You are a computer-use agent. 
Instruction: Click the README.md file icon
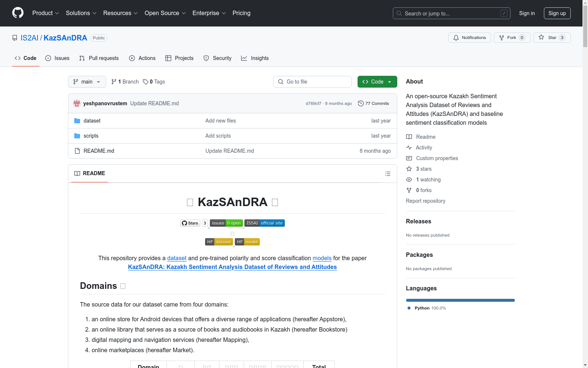[77, 151]
